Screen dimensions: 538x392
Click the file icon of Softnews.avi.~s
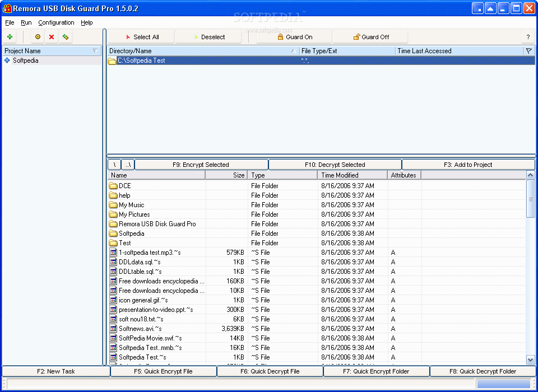pyautogui.click(x=113, y=329)
